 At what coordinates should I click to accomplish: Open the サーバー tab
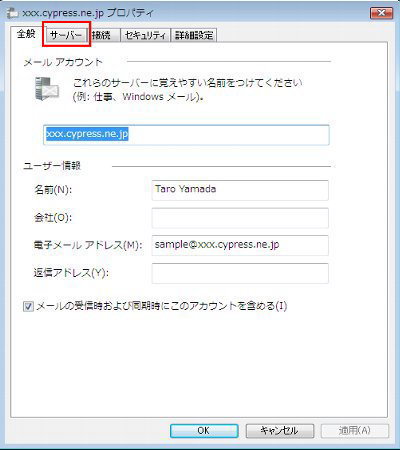[66, 35]
